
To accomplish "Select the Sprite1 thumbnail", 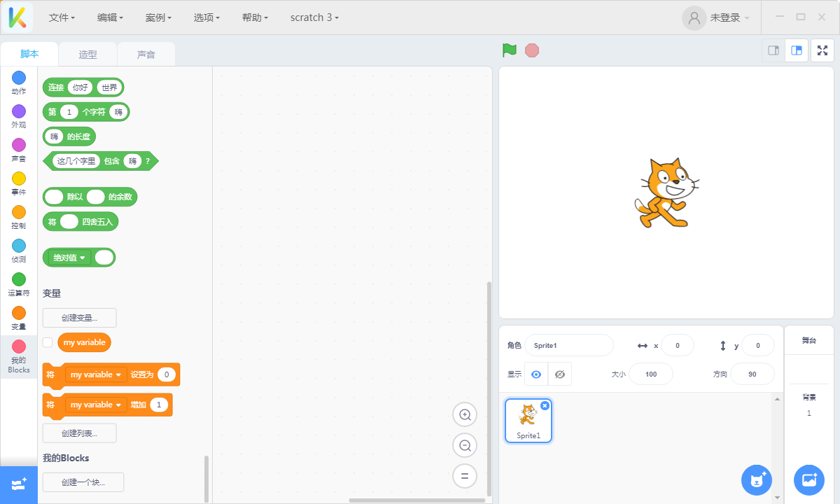I will [528, 421].
